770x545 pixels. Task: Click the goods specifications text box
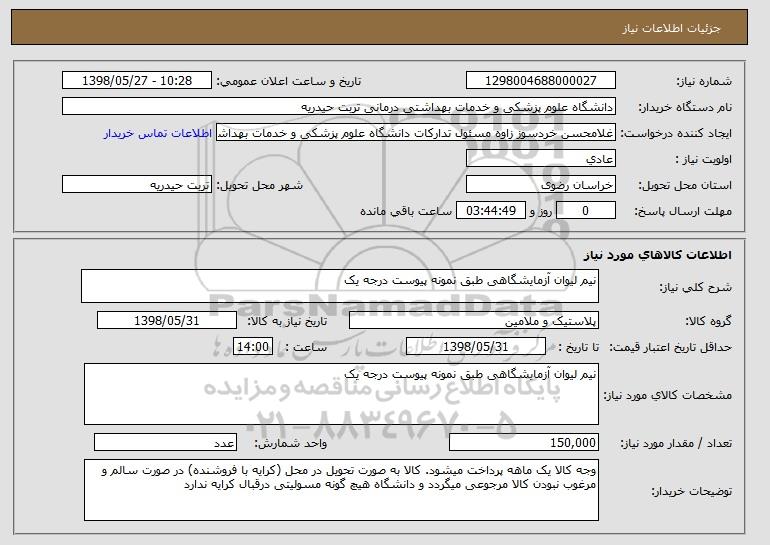[x=341, y=394]
